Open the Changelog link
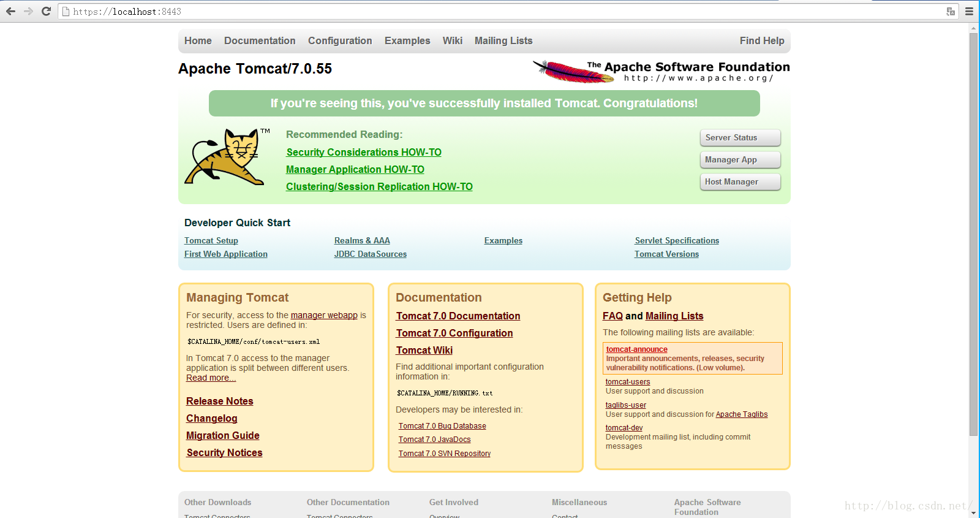This screenshot has height=518, width=980. [212, 418]
